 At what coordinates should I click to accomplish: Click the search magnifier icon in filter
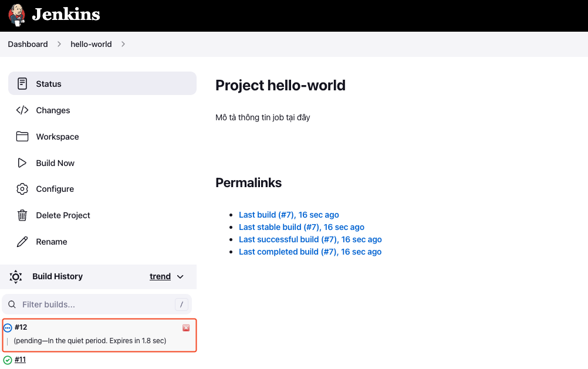coord(12,304)
